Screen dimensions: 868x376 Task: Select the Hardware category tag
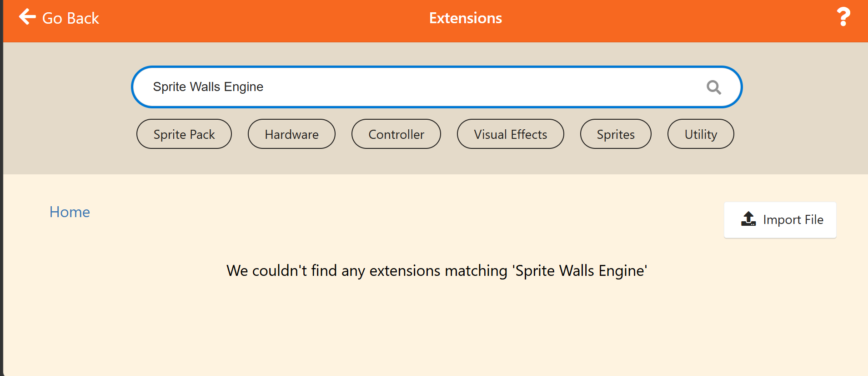pos(291,134)
